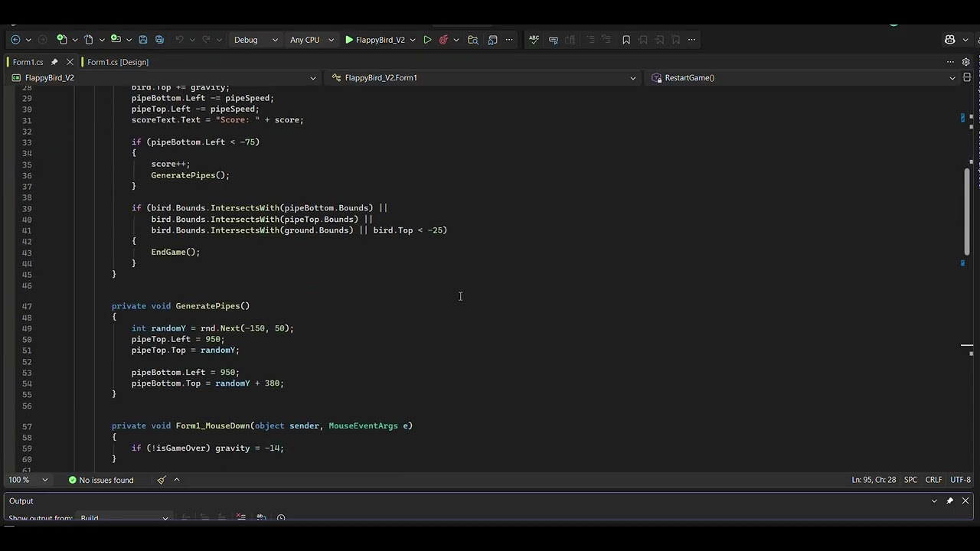Image resolution: width=980 pixels, height=551 pixels.
Task: Select the Form1.cs code tab
Action: [28, 62]
